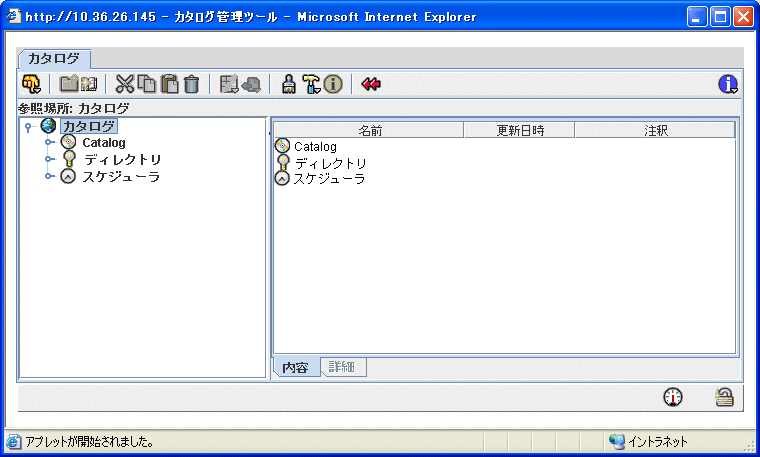Click the grey round info icon
760x457 pixels.
pyautogui.click(x=333, y=84)
